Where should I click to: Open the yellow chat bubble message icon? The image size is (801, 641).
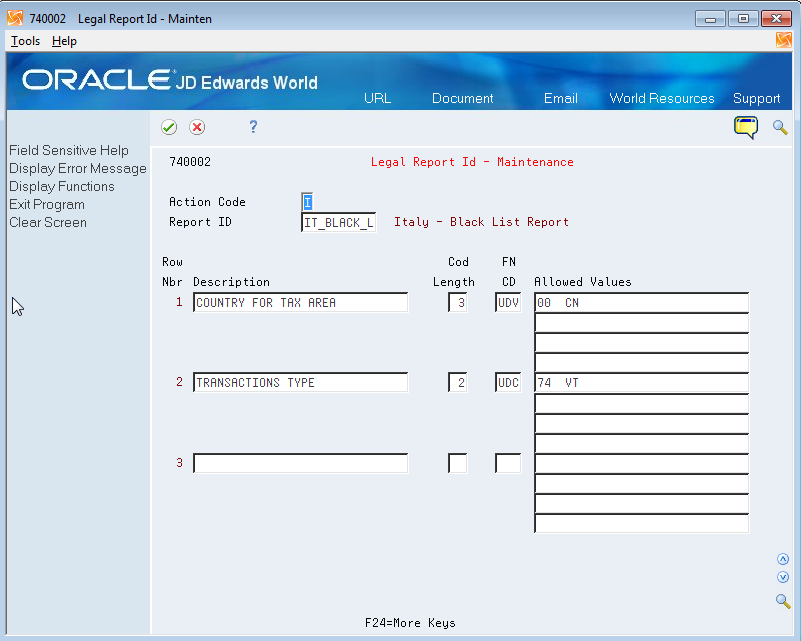746,127
